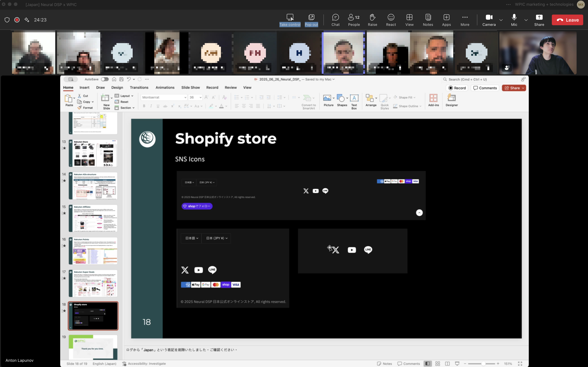Viewport: 588px width, 367px height.
Task: Open the Animations ribbon tab
Action: 165,88
